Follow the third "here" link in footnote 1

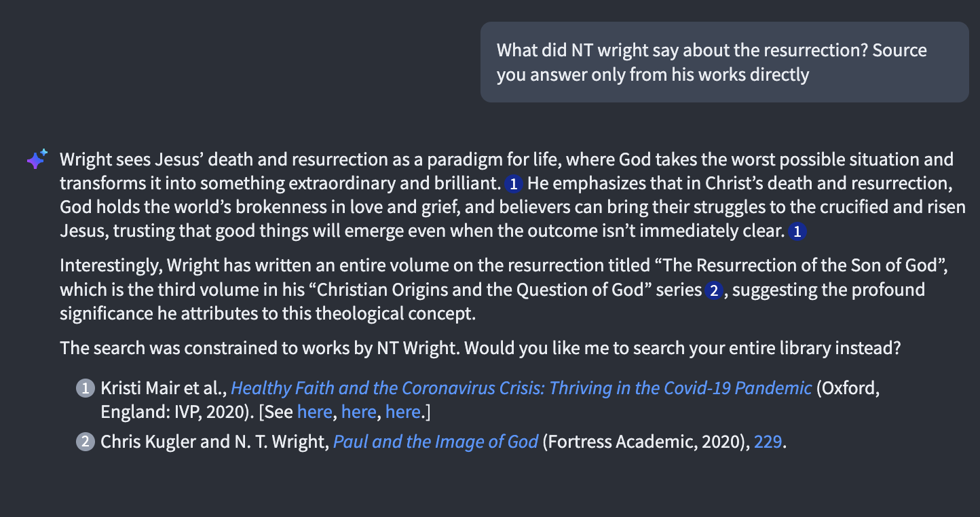(x=403, y=412)
